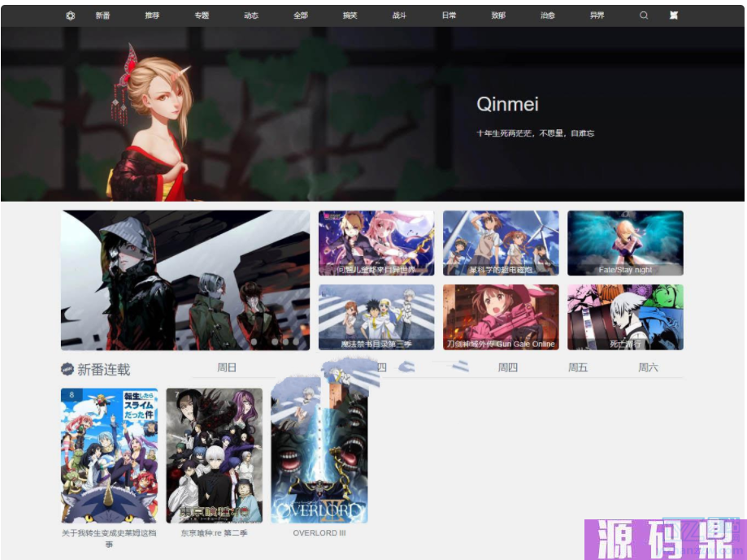Open the 推荐 menu item
Screen dimensions: 747x560
(153, 15)
